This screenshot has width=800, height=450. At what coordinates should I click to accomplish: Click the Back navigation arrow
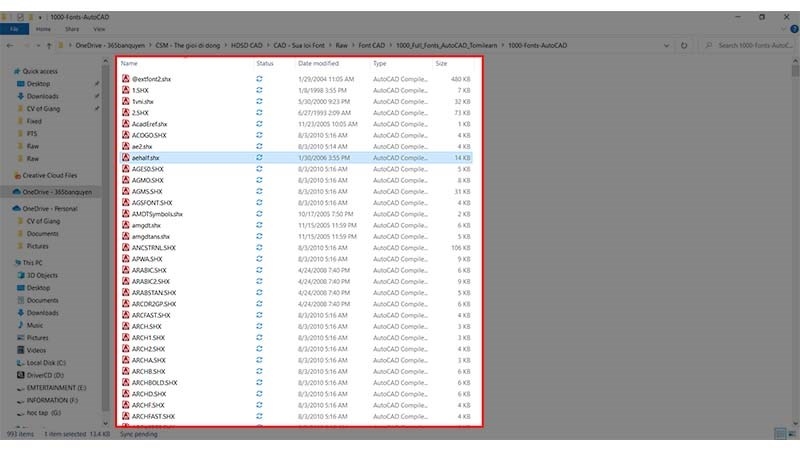tap(10, 45)
